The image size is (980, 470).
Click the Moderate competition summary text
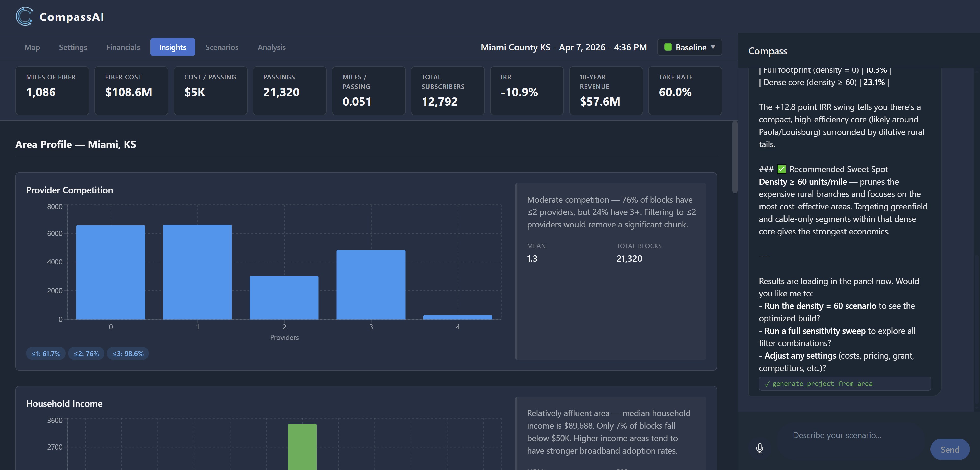(611, 212)
